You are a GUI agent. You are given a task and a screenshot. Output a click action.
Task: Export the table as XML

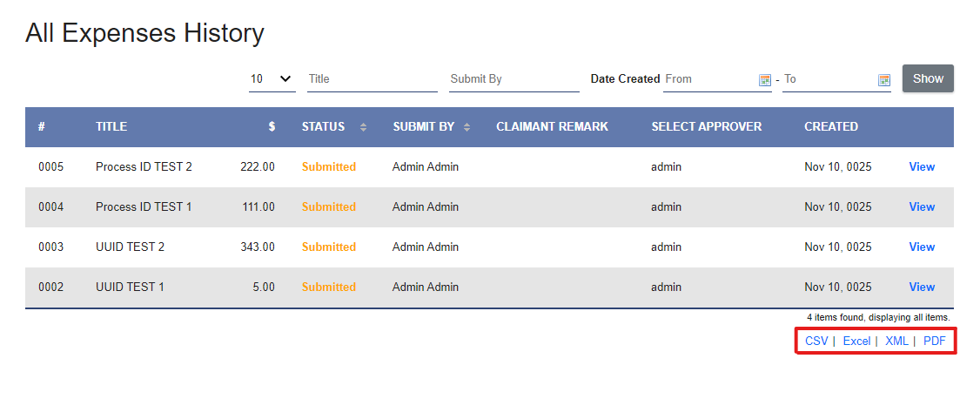pos(896,341)
